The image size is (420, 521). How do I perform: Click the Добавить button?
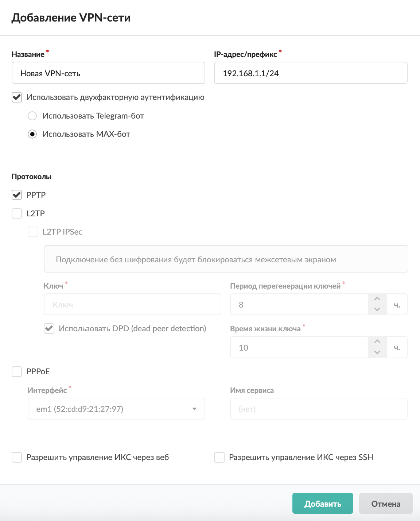click(323, 503)
